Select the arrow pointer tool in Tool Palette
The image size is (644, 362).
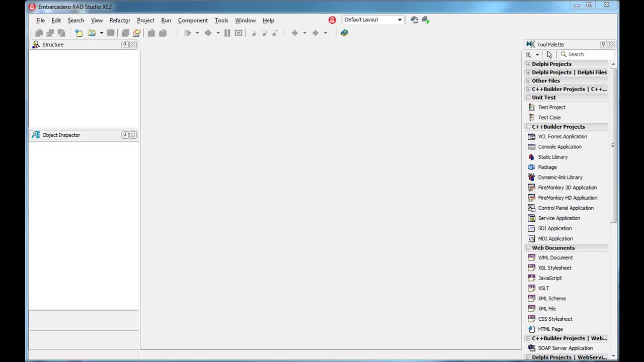coord(549,54)
